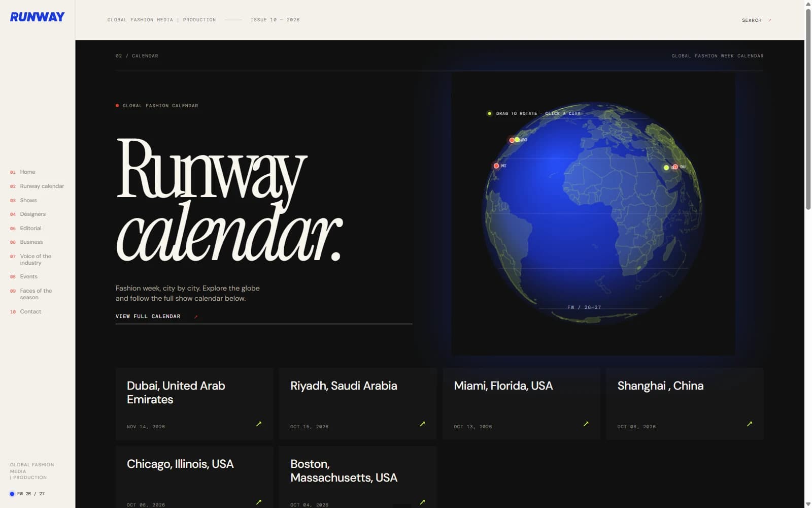Open the Riyadh, Saudi Arabia card
The image size is (812, 508).
pyautogui.click(x=358, y=404)
